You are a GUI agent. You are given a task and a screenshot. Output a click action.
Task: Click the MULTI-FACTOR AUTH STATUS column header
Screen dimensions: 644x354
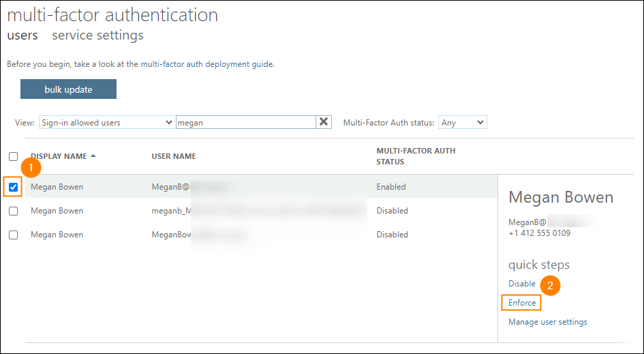pos(416,156)
